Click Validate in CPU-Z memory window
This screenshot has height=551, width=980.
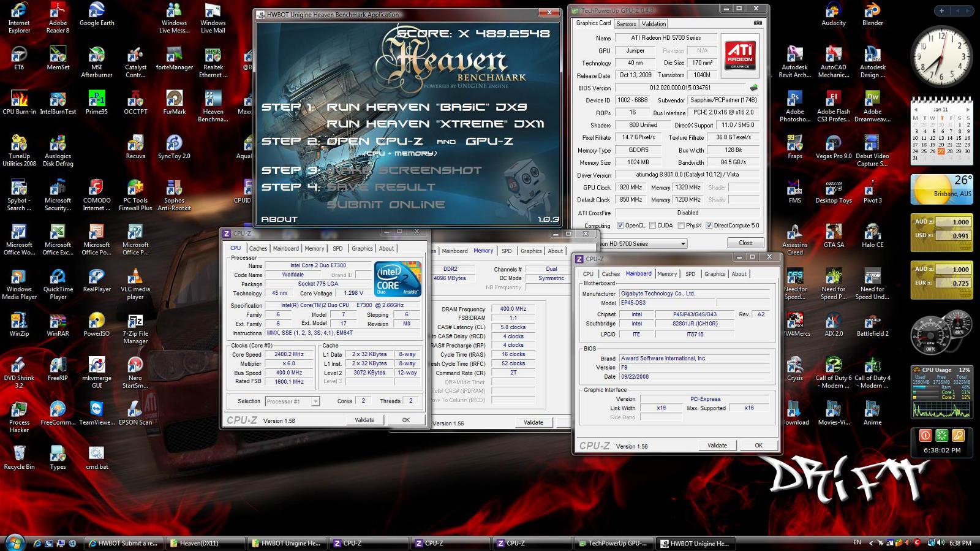[x=533, y=422]
